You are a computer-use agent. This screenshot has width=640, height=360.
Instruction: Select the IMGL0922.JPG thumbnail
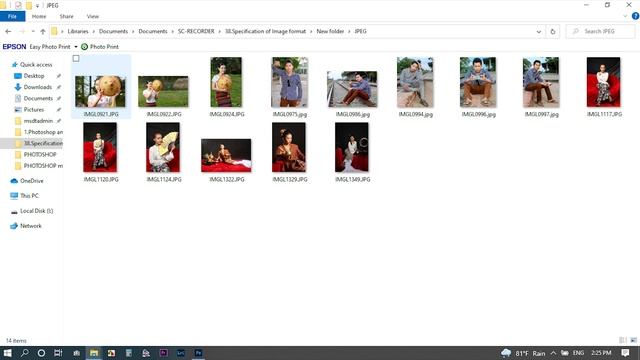click(163, 91)
